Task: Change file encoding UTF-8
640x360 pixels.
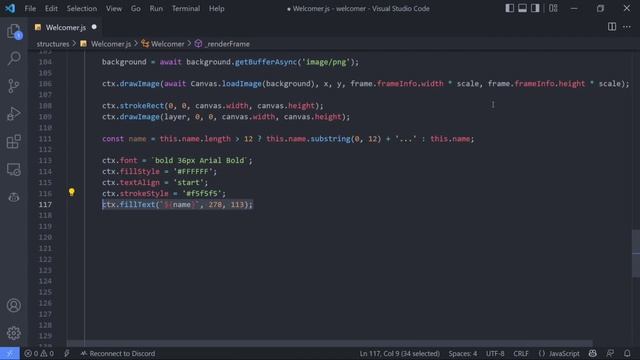Action: point(495,353)
